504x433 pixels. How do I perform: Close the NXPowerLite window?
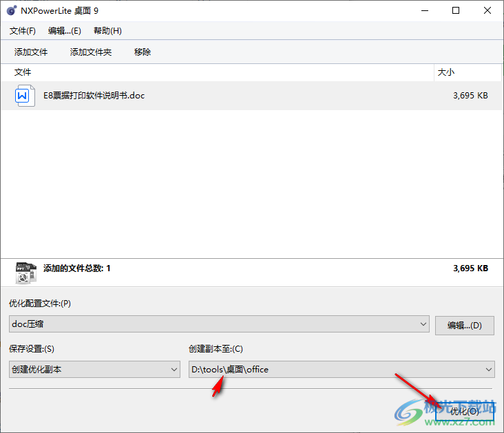pyautogui.click(x=487, y=10)
